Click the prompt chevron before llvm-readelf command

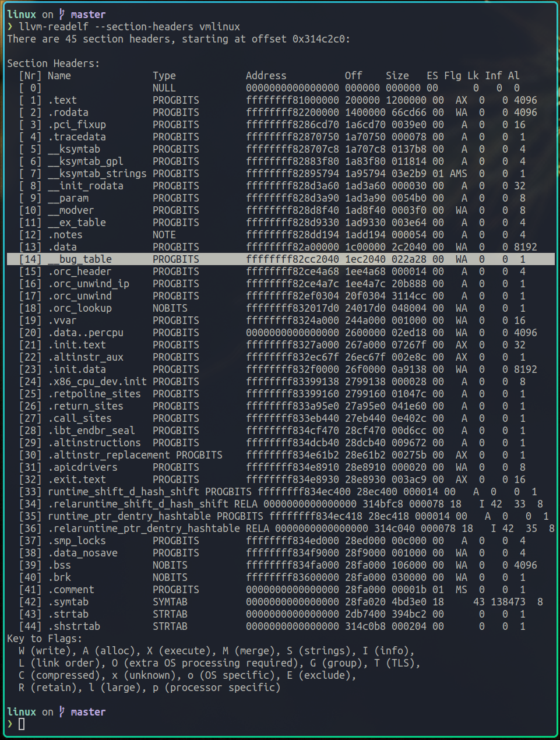10,27
